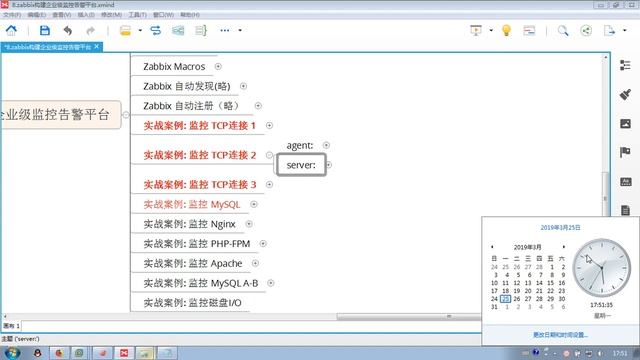Open the Image panel in sidebar
640x360 pixels.
(x=625, y=123)
